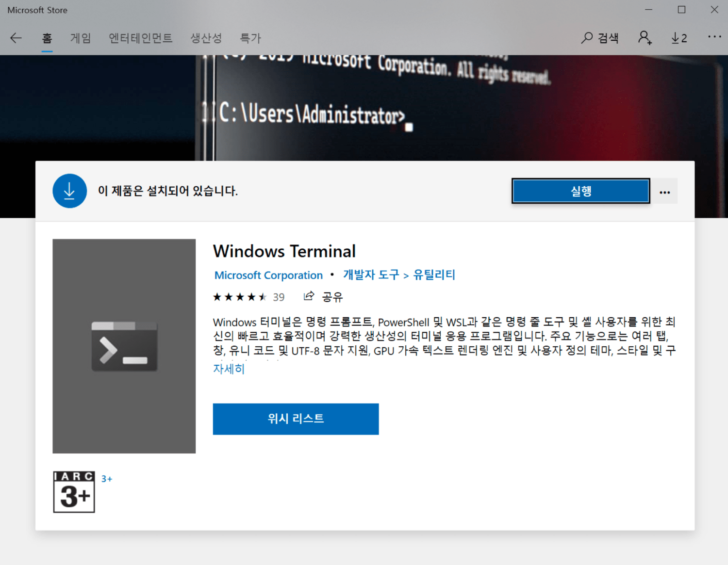Image resolution: width=728 pixels, height=565 pixels.
Task: Minimize the Microsoft Store window
Action: pyautogui.click(x=649, y=10)
